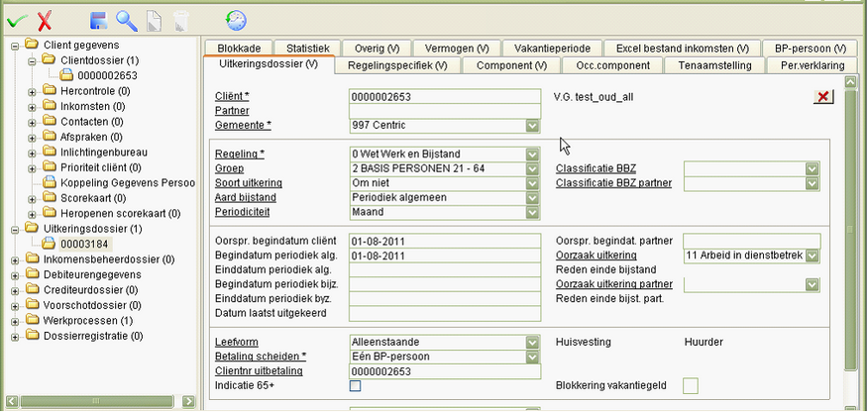Image resolution: width=868 pixels, height=412 pixels.
Task: Click the document icon of 0000002653
Action: point(67,75)
